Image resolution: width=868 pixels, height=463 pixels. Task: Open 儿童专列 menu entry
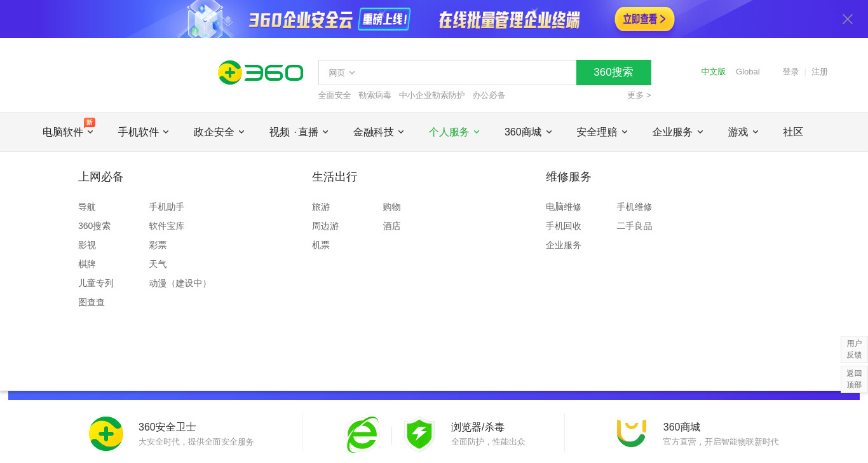click(96, 284)
